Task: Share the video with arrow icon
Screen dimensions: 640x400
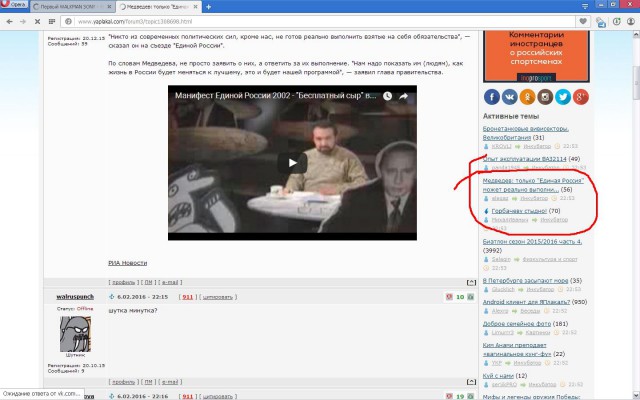Action: pyautogui.click(x=403, y=96)
